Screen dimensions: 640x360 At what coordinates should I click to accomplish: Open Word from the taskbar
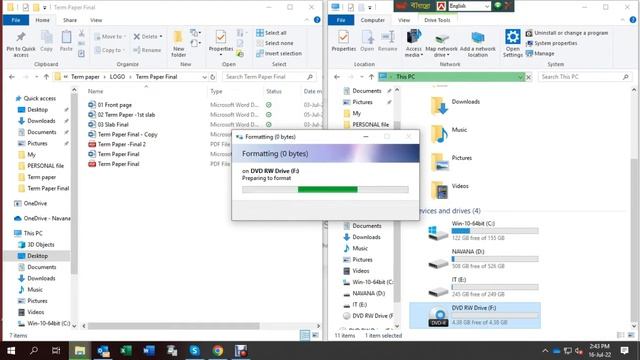(x=149, y=351)
